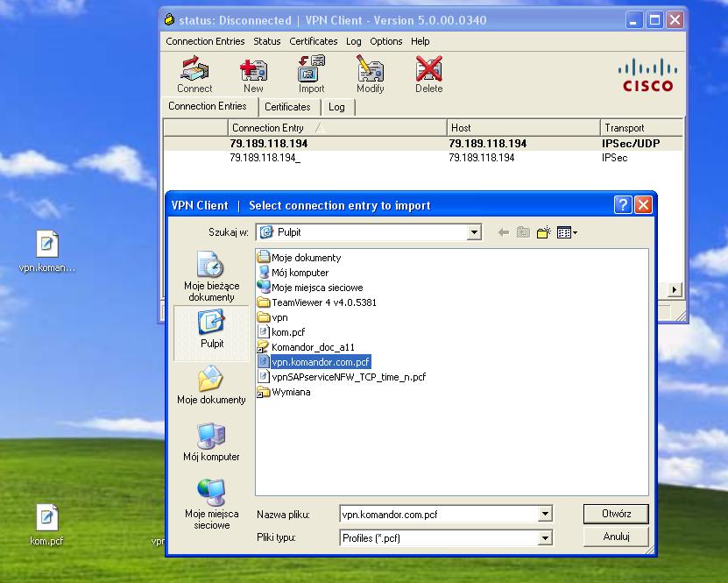Open Mój komputer in the places bar
Image resolution: width=728 pixels, height=583 pixels.
[211, 442]
